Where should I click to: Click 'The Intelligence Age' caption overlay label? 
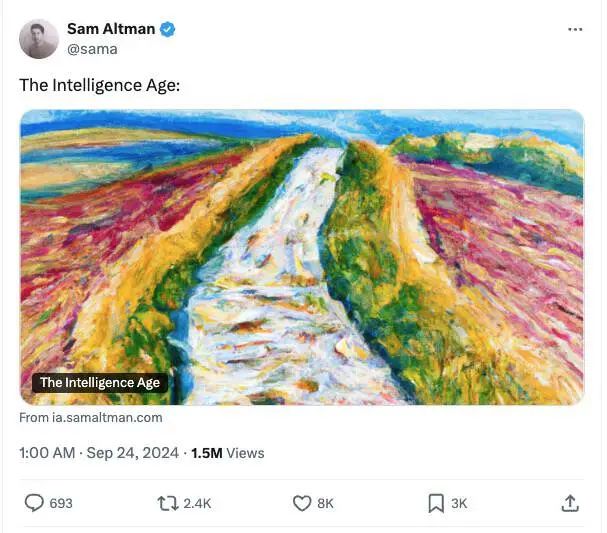(100, 383)
